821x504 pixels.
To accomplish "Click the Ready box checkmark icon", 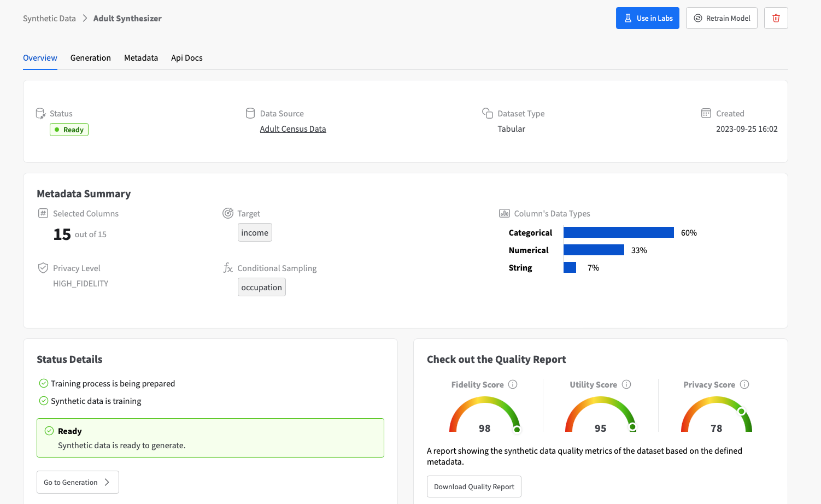I will coord(49,431).
